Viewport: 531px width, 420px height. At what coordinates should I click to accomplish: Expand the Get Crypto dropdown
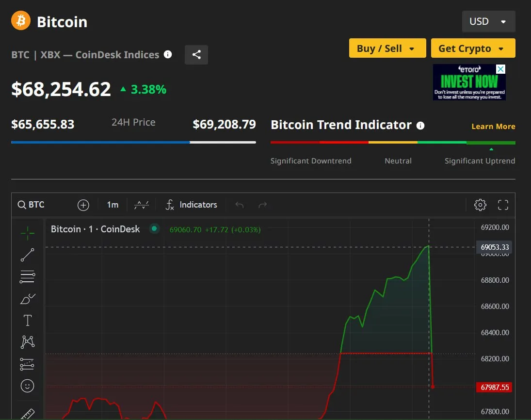473,48
